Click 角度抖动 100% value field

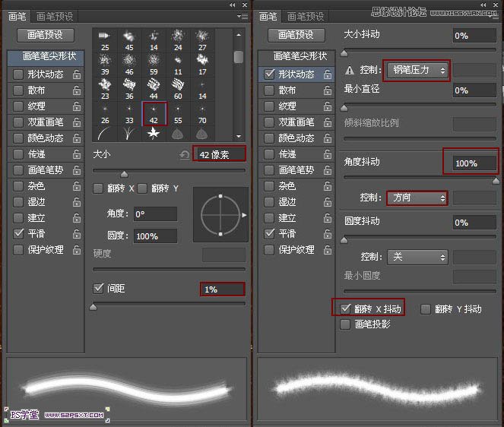point(474,163)
